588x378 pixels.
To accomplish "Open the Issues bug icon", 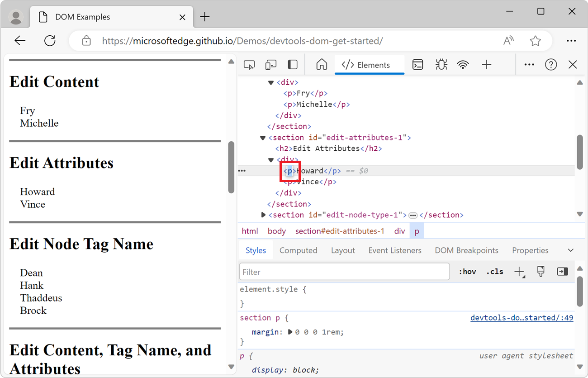I will tap(441, 64).
